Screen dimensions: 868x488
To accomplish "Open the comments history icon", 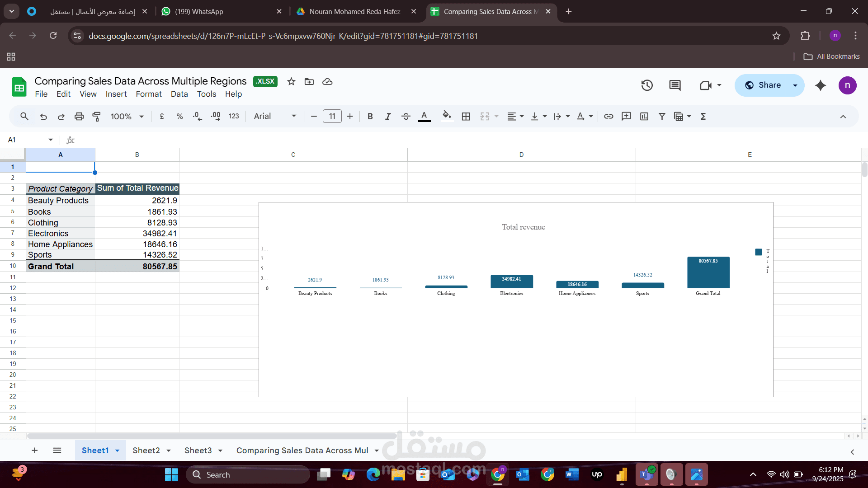I will pos(675,85).
